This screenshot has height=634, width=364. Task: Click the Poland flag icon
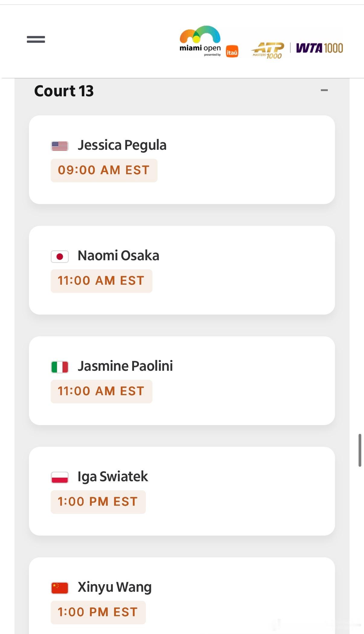(x=60, y=478)
